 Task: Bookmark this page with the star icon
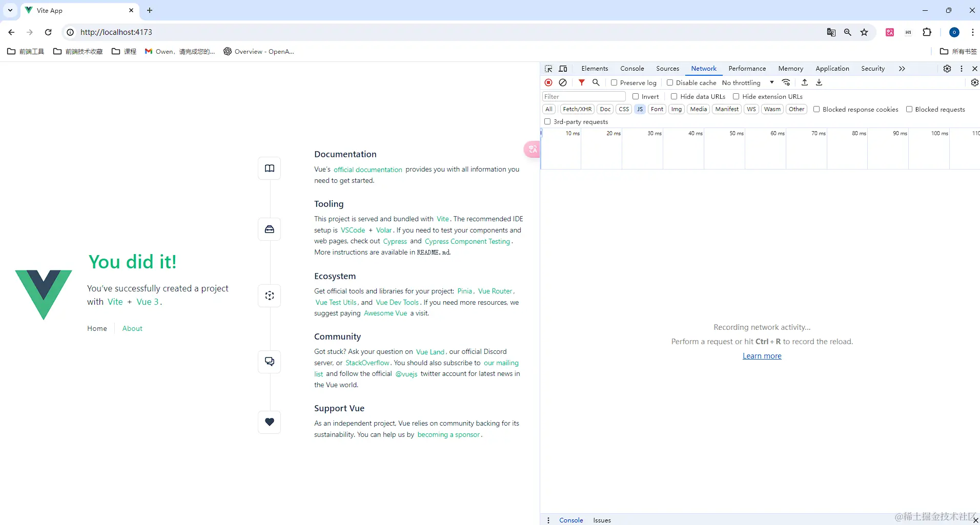coord(864,32)
